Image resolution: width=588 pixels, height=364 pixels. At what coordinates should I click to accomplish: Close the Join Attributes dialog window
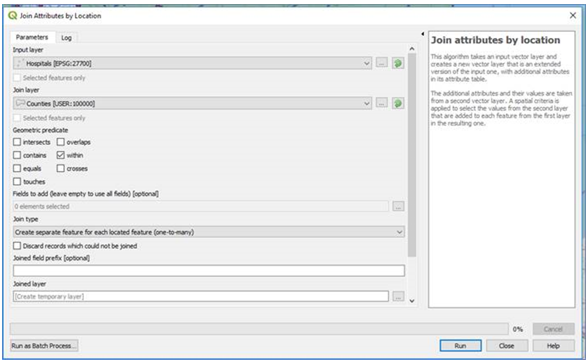click(x=573, y=15)
